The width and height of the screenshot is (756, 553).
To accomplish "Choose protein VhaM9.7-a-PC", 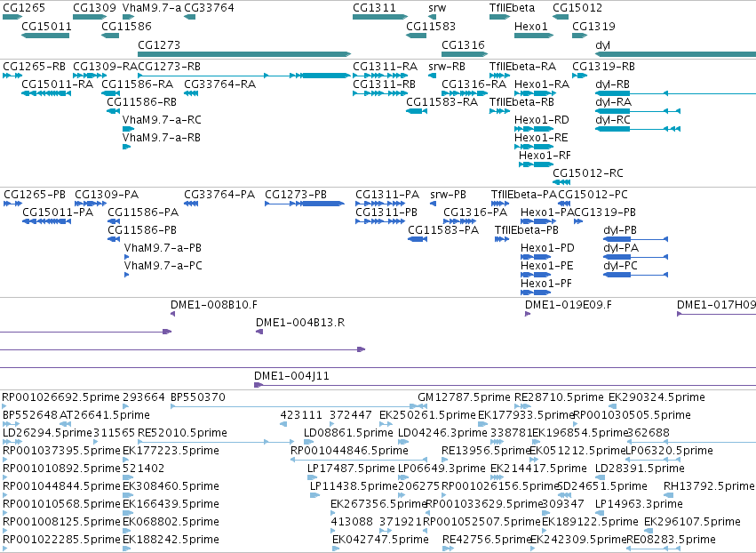I will (x=163, y=266).
